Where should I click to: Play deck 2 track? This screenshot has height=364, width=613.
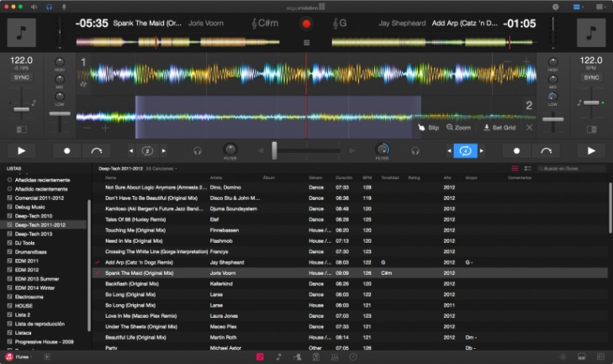pyautogui.click(x=591, y=150)
